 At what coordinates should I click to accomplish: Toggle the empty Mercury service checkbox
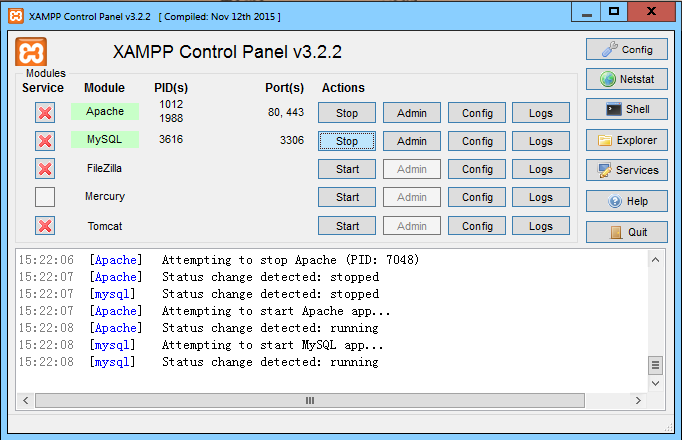[45, 197]
